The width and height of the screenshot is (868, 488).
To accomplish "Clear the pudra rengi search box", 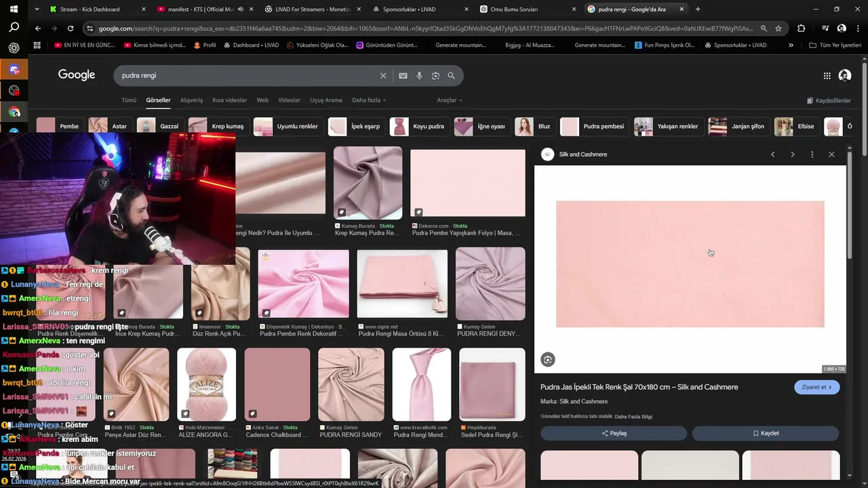I will coord(383,76).
